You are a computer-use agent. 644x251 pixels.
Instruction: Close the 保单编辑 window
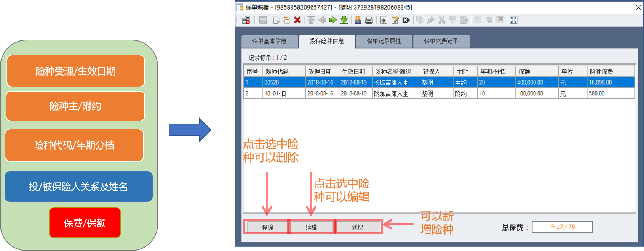point(638,7)
